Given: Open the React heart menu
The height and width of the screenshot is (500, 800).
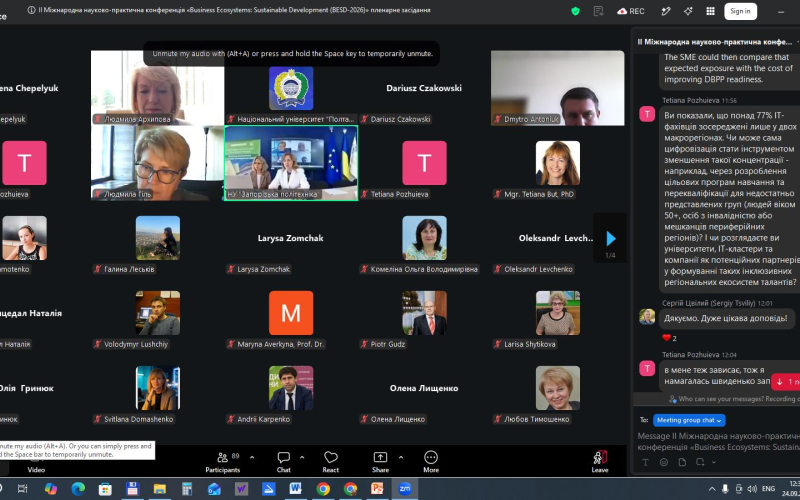Looking at the screenshot, I should (x=331, y=462).
